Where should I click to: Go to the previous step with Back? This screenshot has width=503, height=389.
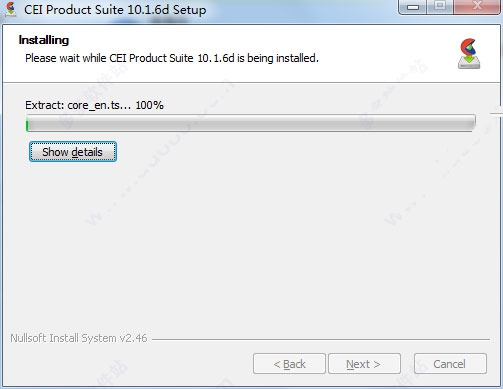289,364
